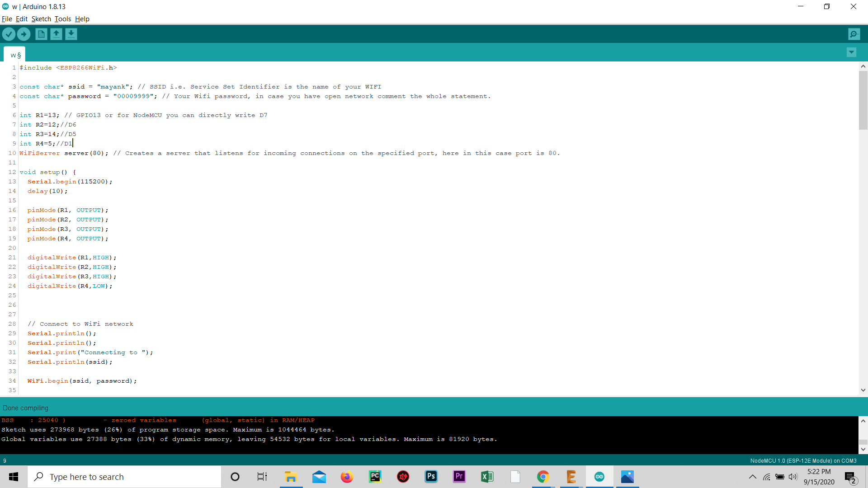Image resolution: width=868 pixels, height=488 pixels.
Task: Open the Serial Monitor magnifier icon
Action: pos(854,34)
